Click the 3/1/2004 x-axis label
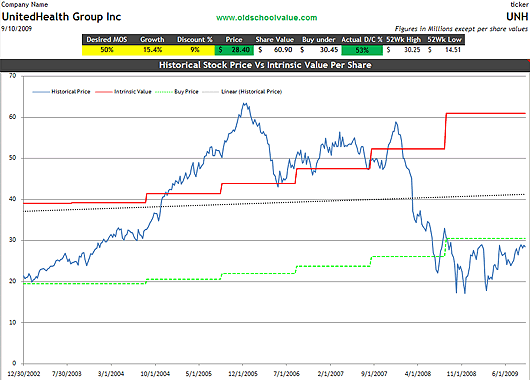530x380 pixels. pyautogui.click(x=111, y=374)
